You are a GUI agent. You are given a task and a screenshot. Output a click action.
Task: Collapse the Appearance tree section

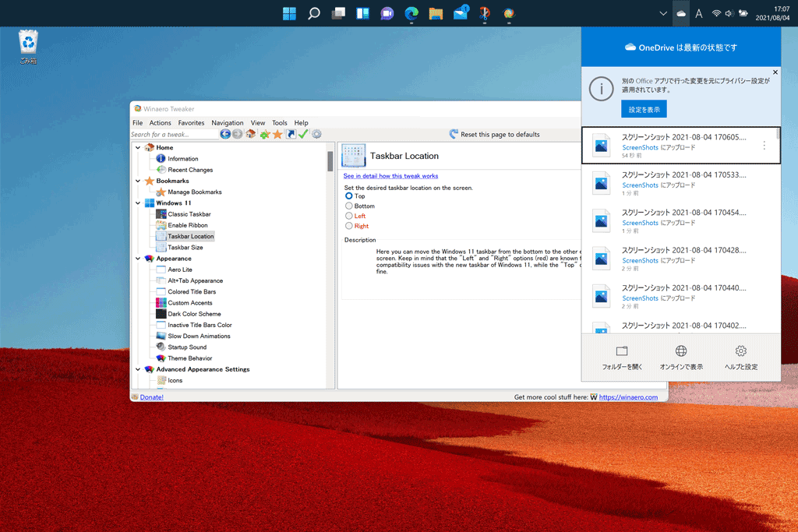click(x=138, y=258)
